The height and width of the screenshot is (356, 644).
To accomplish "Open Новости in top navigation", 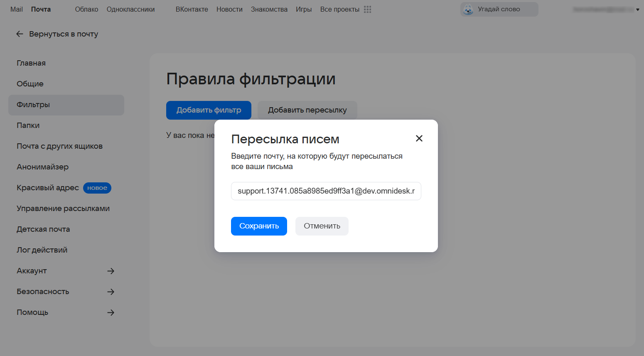I will pos(229,9).
